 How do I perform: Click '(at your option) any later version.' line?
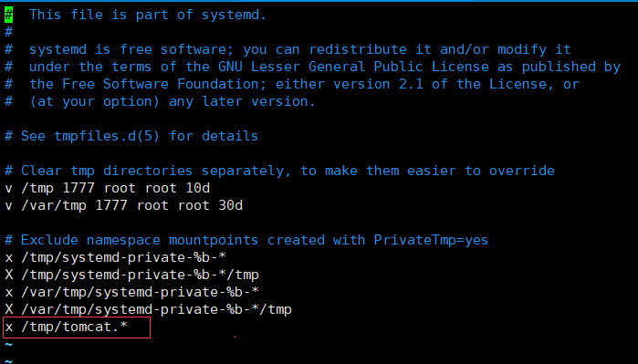[x=173, y=101]
